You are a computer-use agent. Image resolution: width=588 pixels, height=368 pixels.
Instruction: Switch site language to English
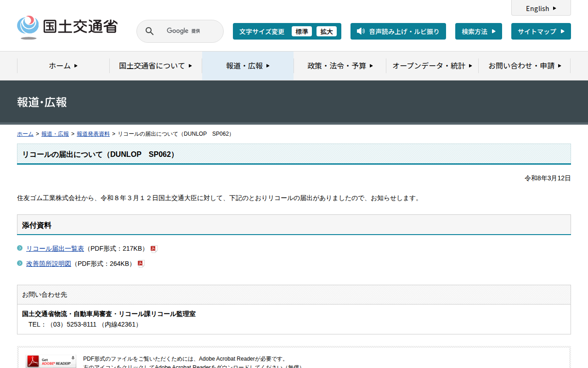click(541, 8)
